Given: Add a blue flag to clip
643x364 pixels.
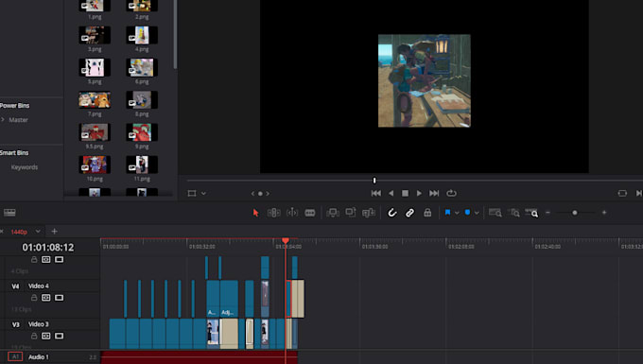Looking at the screenshot, I should click(x=447, y=213).
